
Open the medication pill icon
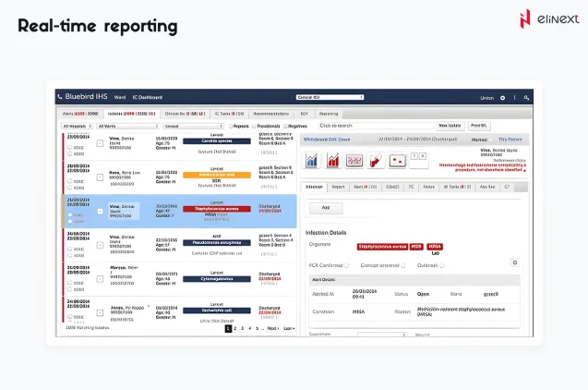376,161
